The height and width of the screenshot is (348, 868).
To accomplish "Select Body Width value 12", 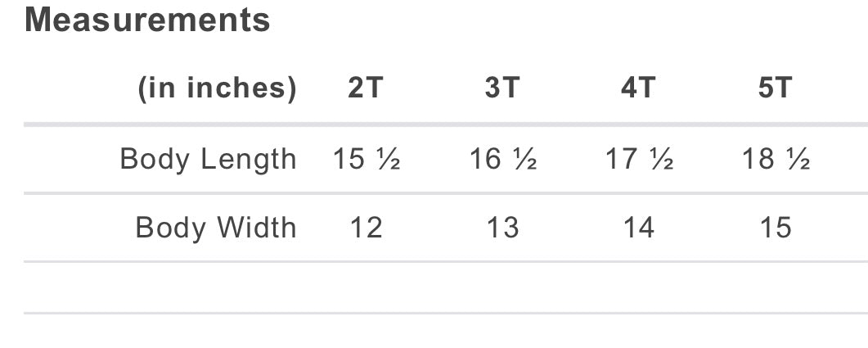I will point(367,228).
